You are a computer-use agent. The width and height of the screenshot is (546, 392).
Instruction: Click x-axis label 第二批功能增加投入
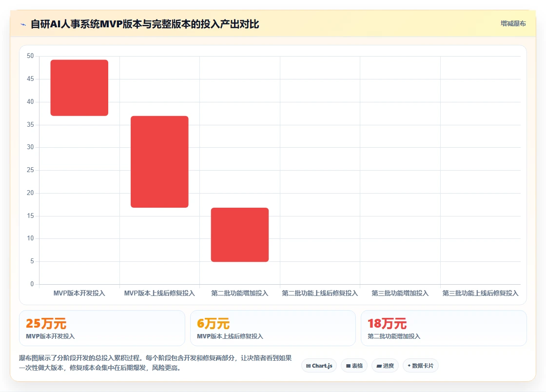(x=240, y=293)
